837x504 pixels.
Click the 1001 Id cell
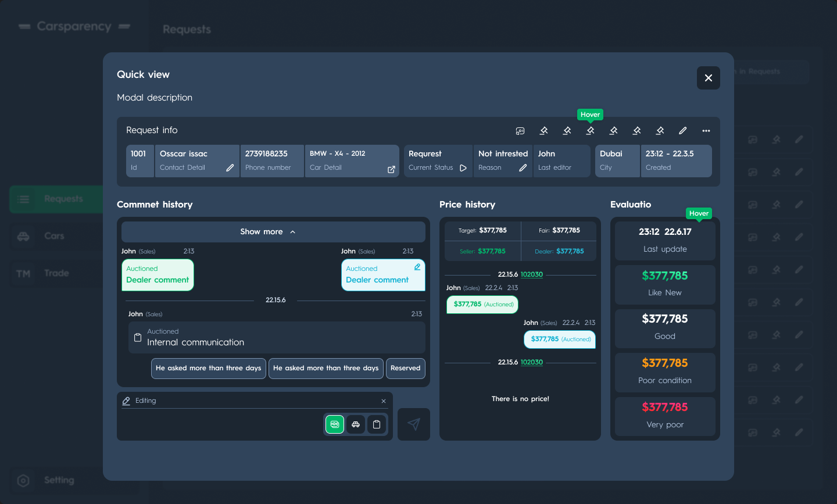(x=140, y=161)
